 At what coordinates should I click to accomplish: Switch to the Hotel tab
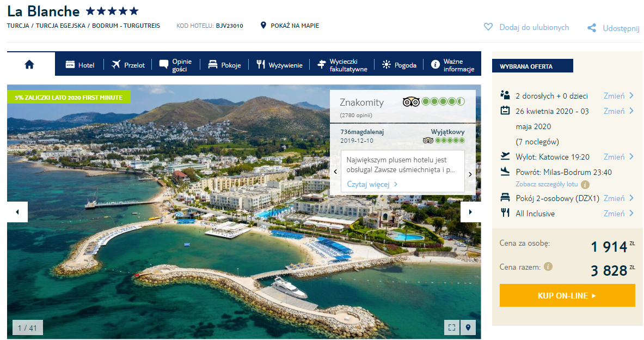point(79,65)
